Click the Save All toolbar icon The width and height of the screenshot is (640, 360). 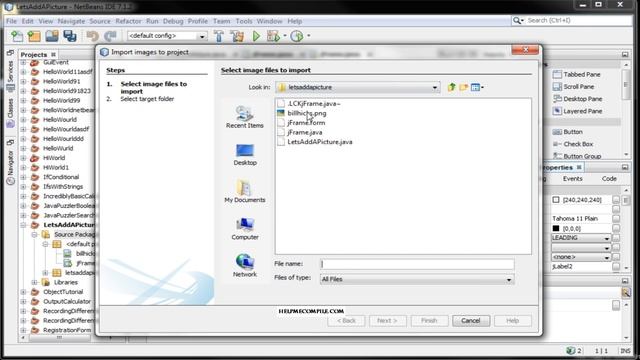click(x=70, y=36)
